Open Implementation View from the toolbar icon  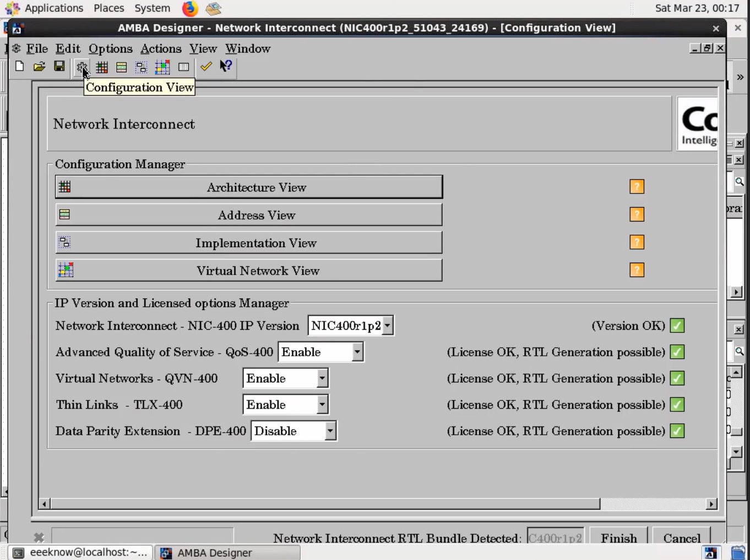(142, 67)
